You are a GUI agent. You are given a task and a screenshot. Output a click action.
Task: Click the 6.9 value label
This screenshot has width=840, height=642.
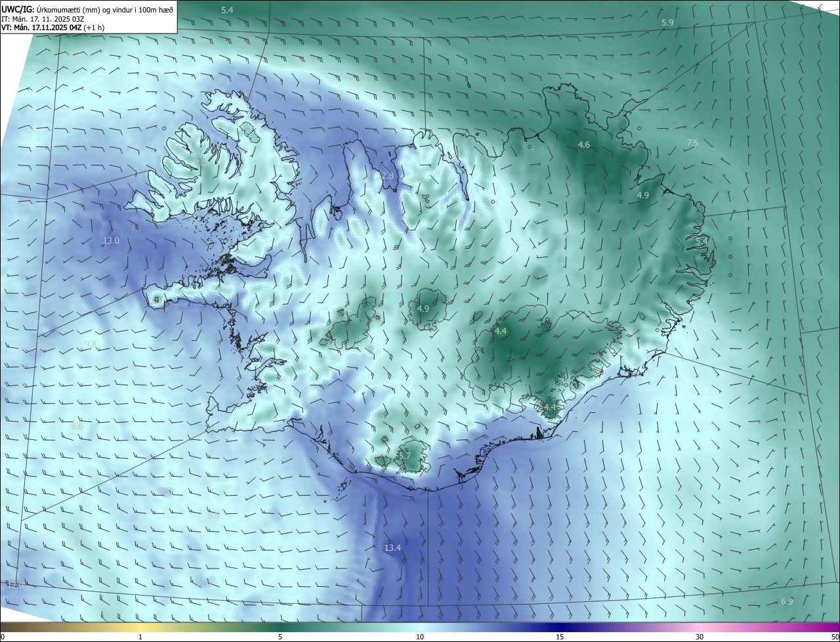point(787,602)
